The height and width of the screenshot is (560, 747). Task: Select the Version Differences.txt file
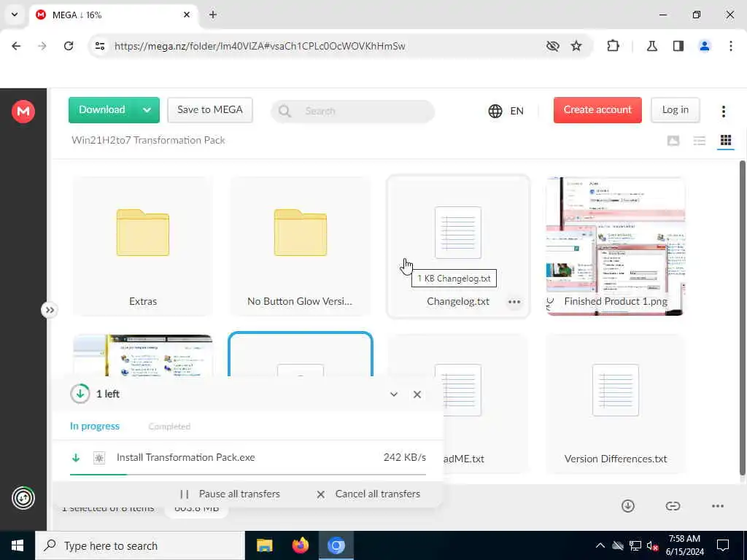pyautogui.click(x=616, y=404)
